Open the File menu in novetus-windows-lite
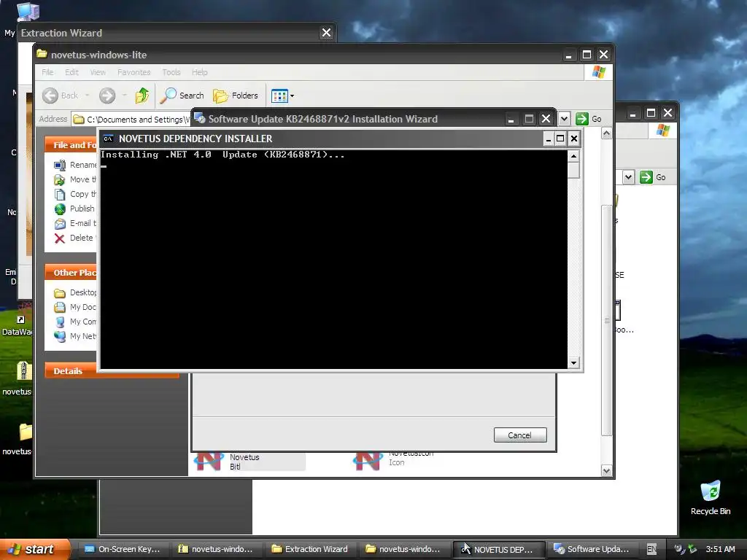 tap(47, 72)
